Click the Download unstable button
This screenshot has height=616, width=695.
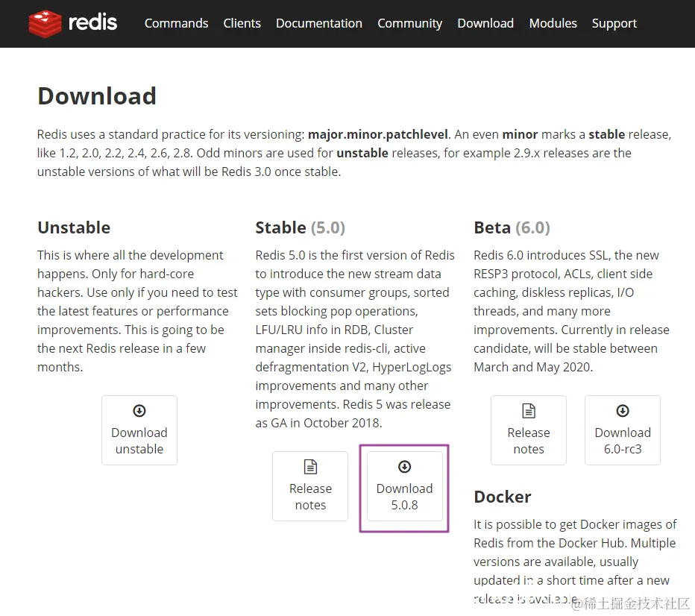139,430
